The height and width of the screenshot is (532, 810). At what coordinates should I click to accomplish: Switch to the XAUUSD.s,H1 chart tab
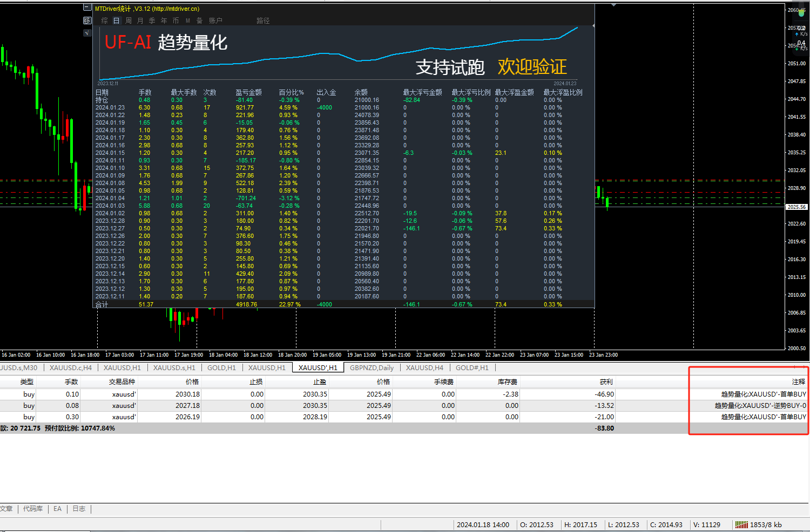pyautogui.click(x=174, y=367)
